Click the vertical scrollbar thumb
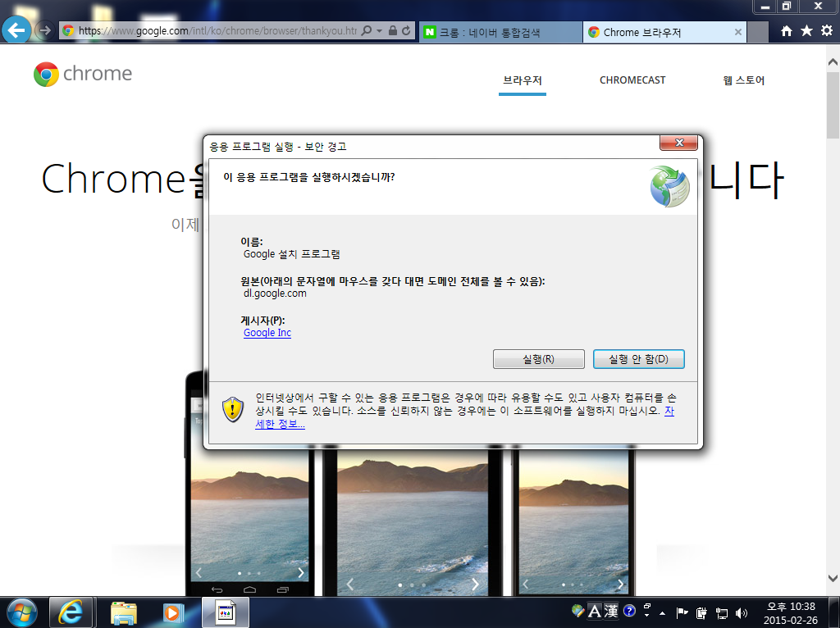 pyautogui.click(x=833, y=105)
